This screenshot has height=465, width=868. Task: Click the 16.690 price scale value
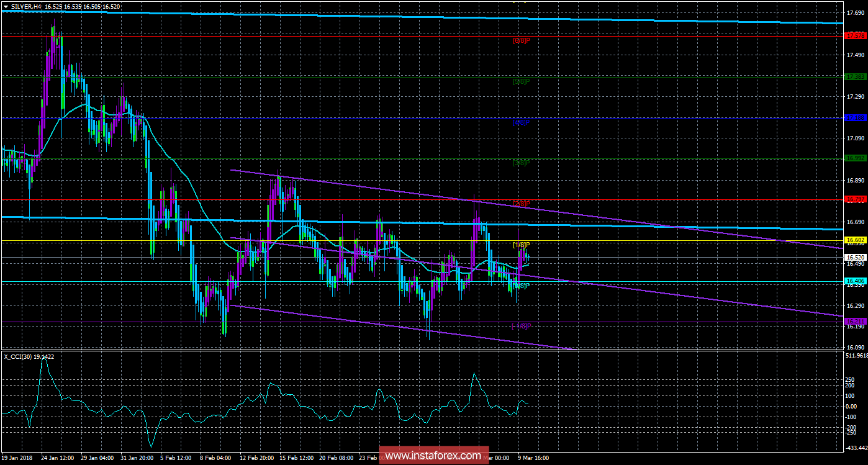[x=855, y=222]
